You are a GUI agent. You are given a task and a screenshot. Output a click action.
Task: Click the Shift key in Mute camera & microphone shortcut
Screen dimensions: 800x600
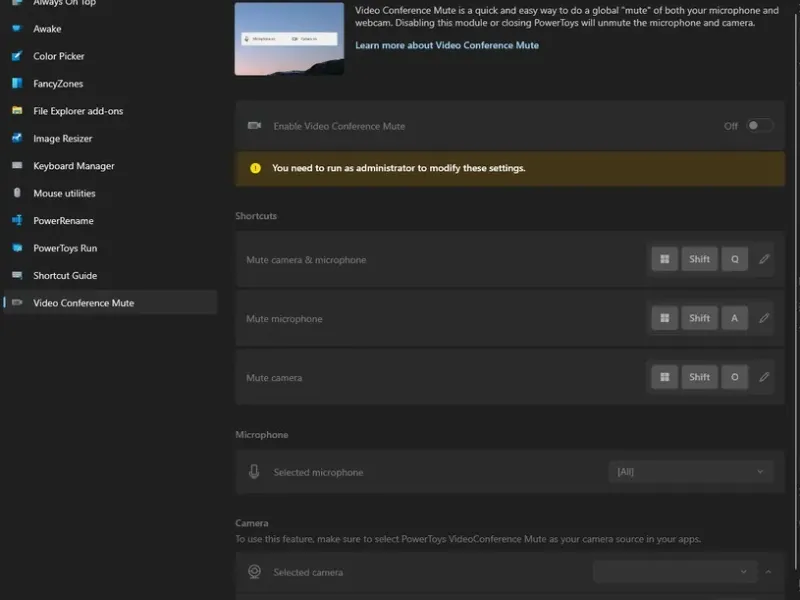point(699,259)
